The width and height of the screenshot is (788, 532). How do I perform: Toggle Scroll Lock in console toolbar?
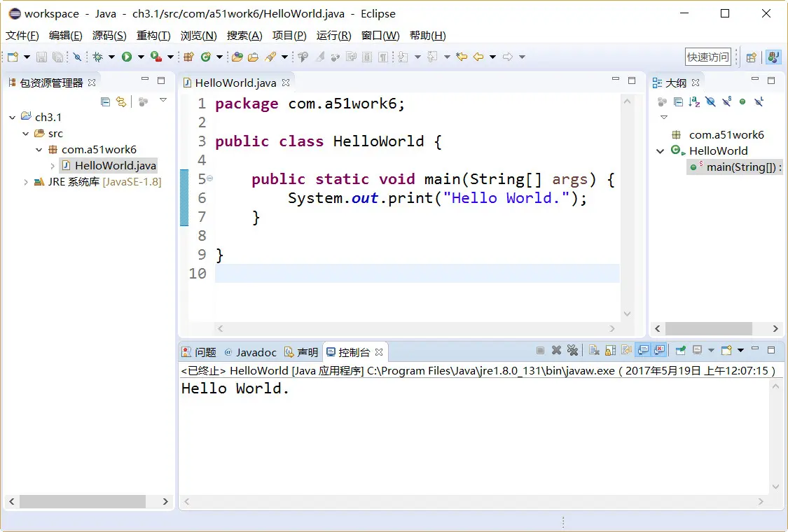(x=610, y=350)
